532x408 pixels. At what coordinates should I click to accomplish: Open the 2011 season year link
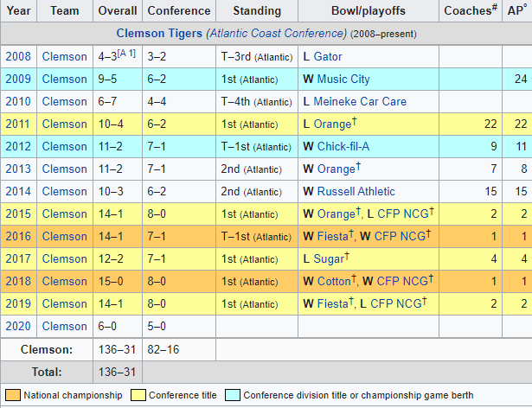click(x=18, y=124)
